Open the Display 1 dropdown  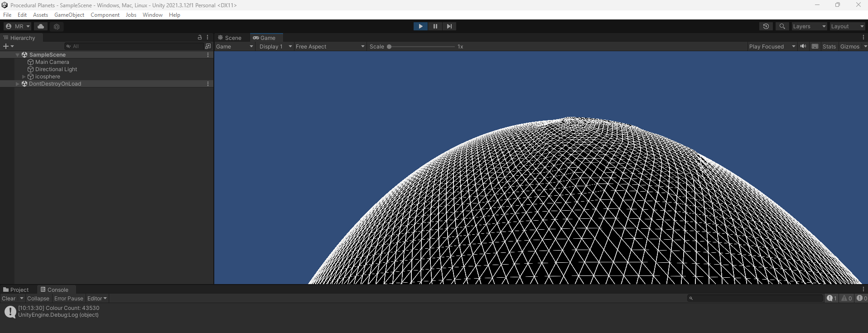(275, 47)
